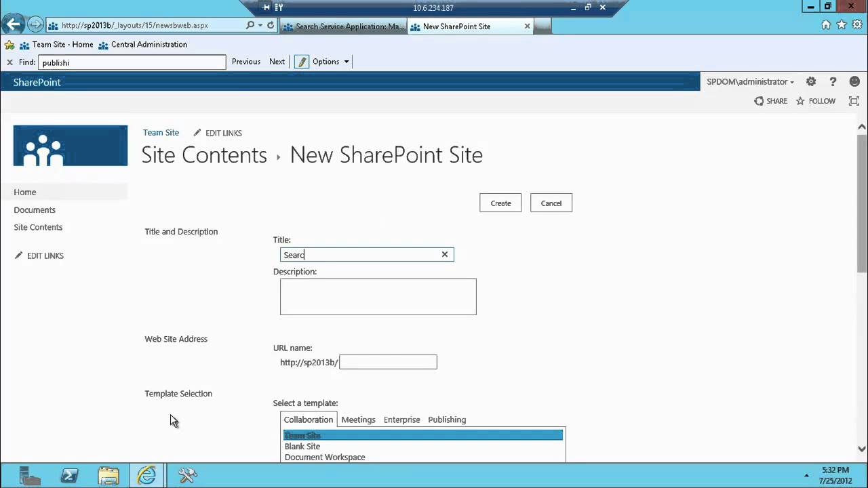This screenshot has height=488, width=868.
Task: Toggle focus on content icon
Action: click(854, 101)
